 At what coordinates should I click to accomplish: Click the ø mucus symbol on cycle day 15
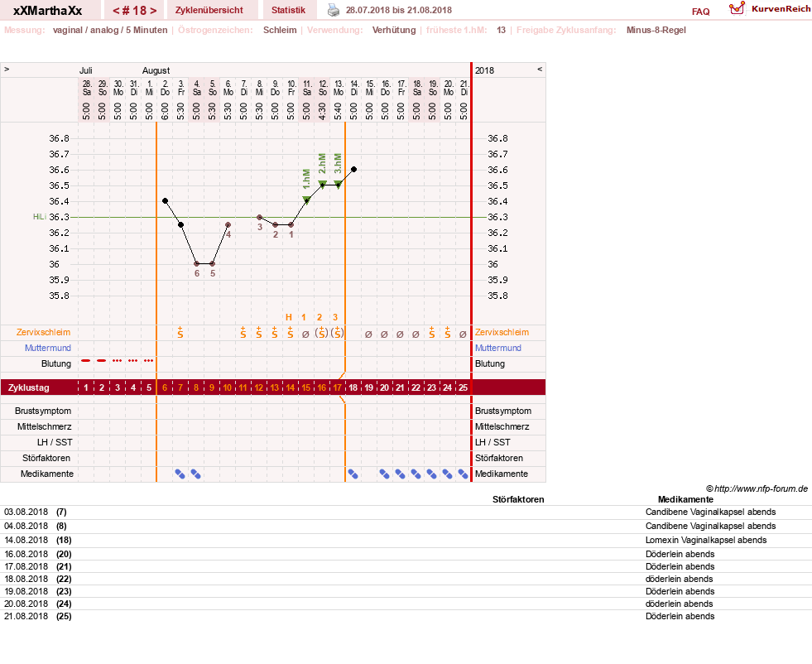[x=305, y=334]
